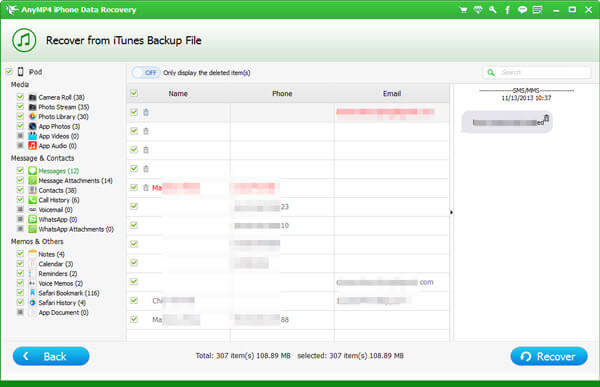Click the Voice Memos icon

(33, 283)
